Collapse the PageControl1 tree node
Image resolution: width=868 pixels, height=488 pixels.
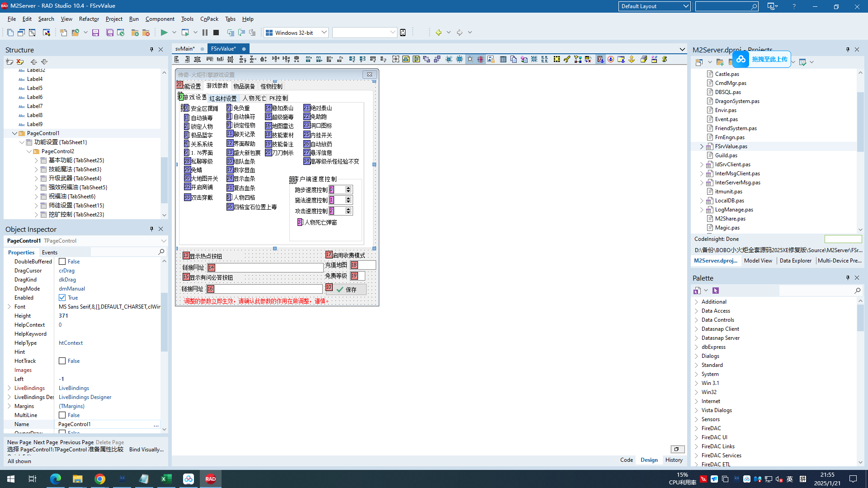click(x=14, y=133)
